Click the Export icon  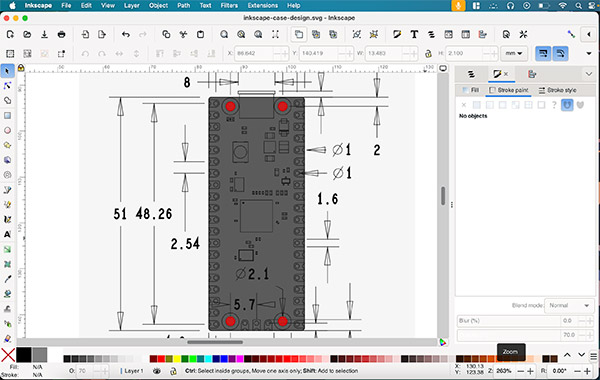point(102,34)
